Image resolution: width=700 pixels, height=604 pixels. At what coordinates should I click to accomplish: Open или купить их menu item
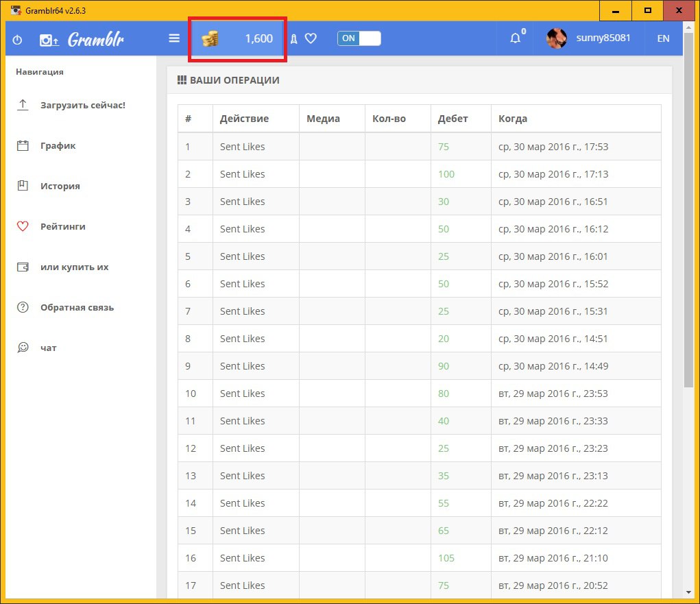(x=75, y=267)
